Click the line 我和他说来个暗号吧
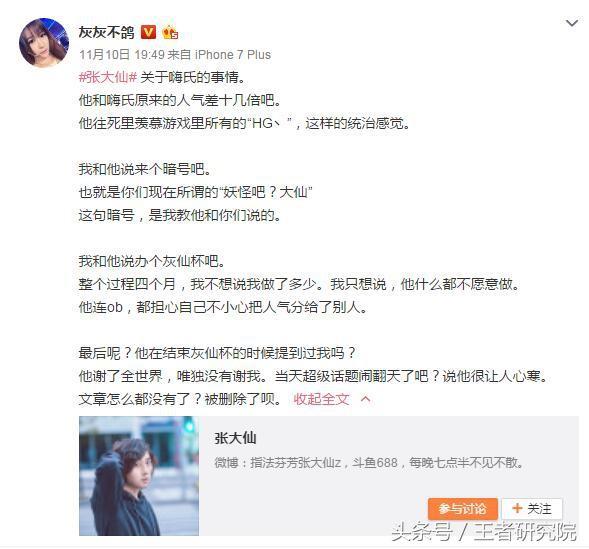Viewport: 589px width, 549px height. (145, 169)
